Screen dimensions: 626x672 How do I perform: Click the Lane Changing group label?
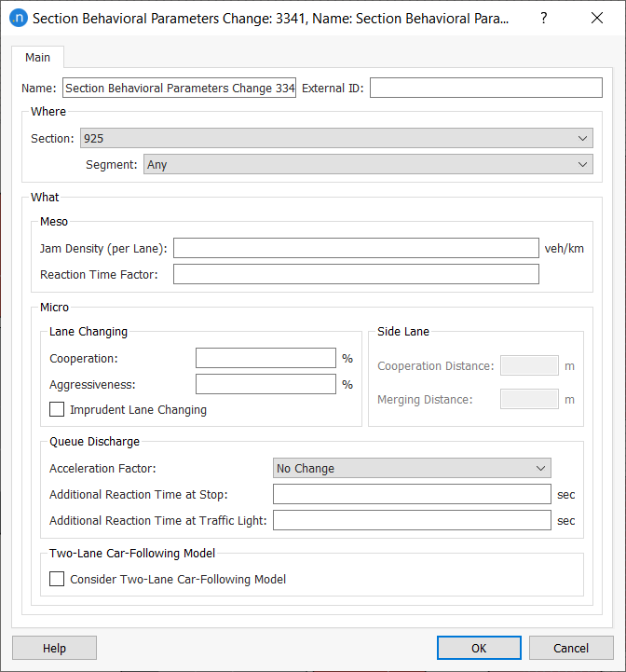[88, 332]
